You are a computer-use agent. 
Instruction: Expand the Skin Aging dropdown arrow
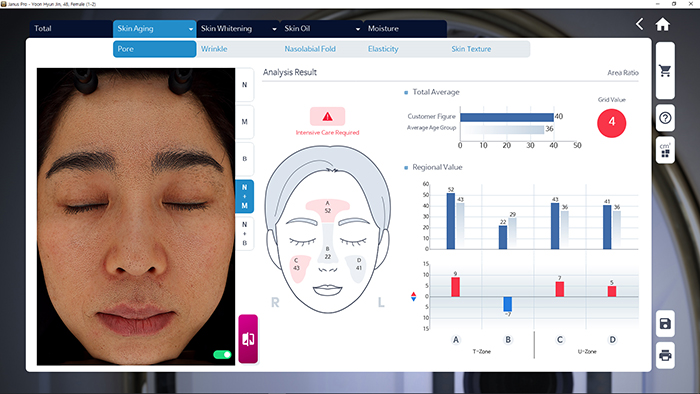pos(191,29)
